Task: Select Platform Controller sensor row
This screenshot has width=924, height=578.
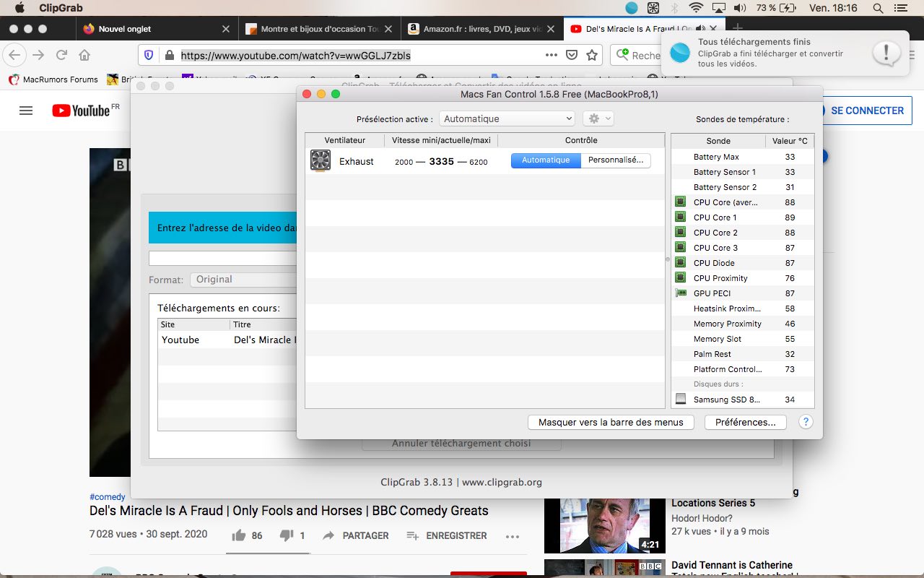Action: tap(743, 369)
